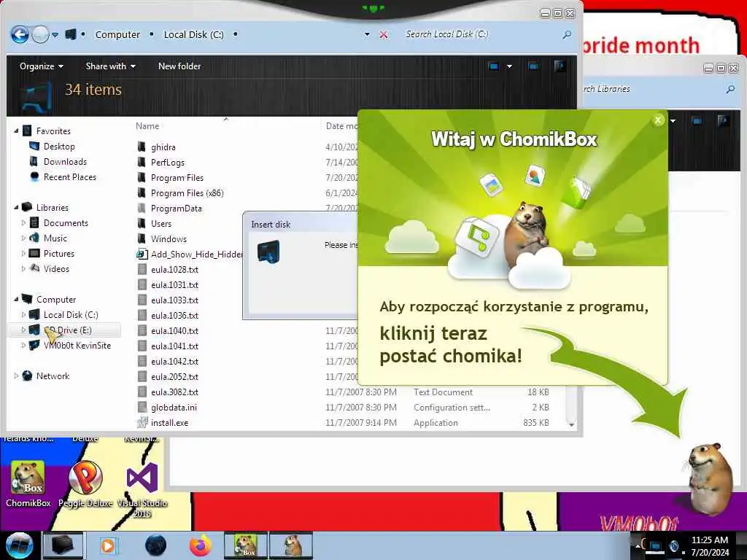This screenshot has width=747, height=560.
Task: Select the Program Files (x86) folder
Action: (187, 192)
